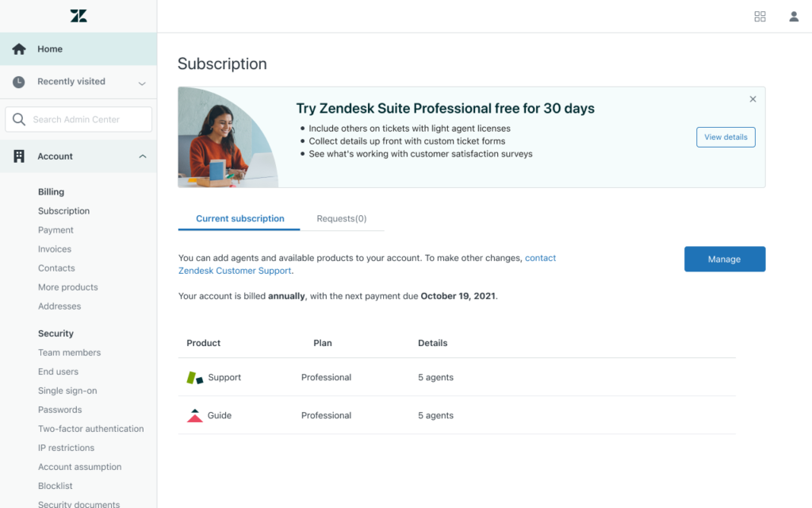
Task: Click the Recently visited clock icon
Action: click(x=19, y=82)
